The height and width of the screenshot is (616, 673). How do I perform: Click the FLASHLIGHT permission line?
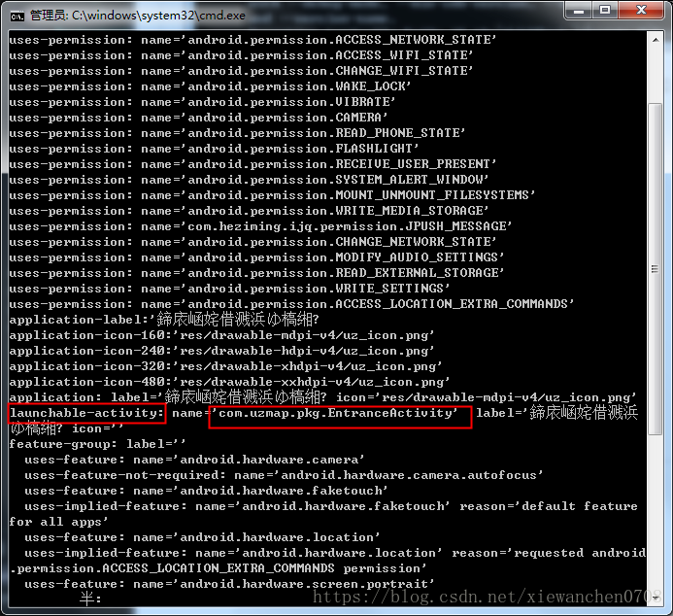coord(215,149)
